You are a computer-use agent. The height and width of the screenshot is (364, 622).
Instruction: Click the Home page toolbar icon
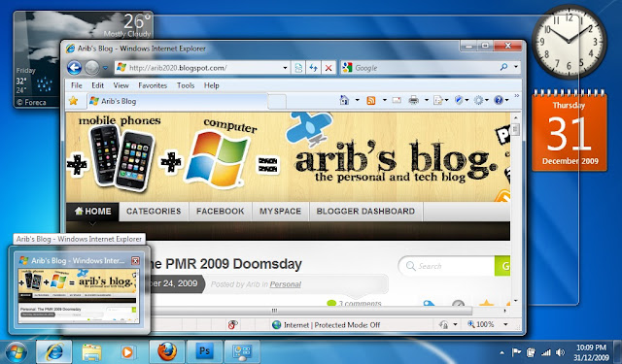[344, 100]
